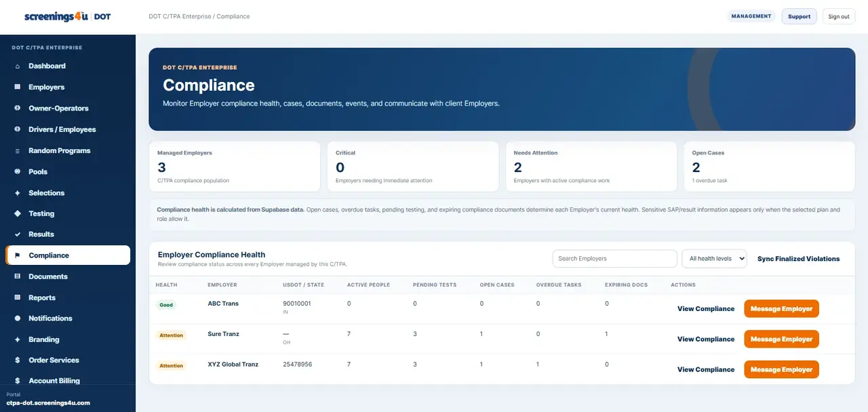Click the XYZ Global Tranz employer name

click(x=233, y=365)
